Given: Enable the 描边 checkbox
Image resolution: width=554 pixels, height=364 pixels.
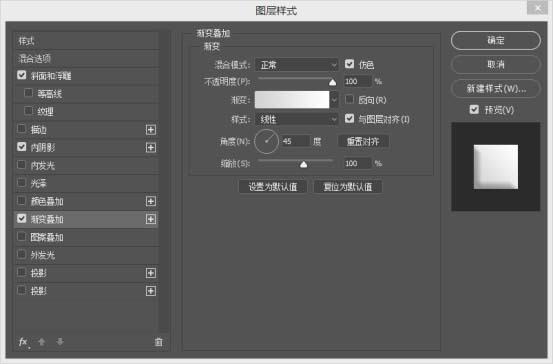Looking at the screenshot, I should click(x=22, y=129).
